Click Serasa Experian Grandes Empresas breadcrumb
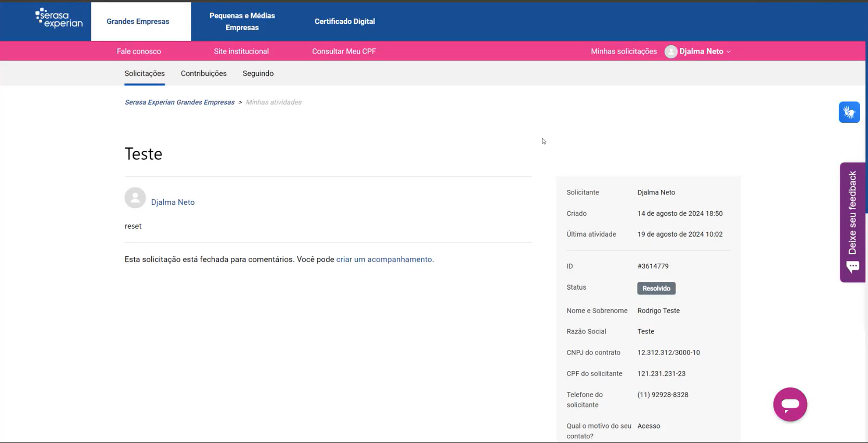The image size is (868, 443). [x=179, y=102]
